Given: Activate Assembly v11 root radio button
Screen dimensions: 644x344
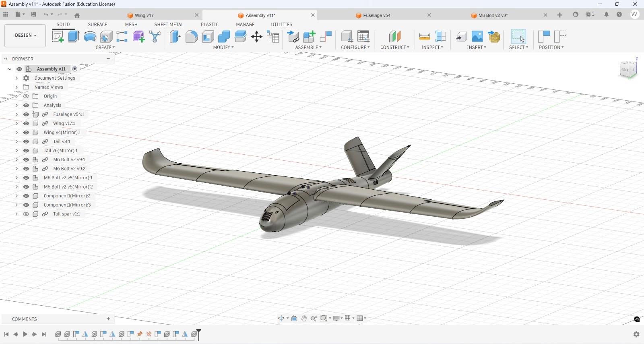Looking at the screenshot, I should coord(75,69).
